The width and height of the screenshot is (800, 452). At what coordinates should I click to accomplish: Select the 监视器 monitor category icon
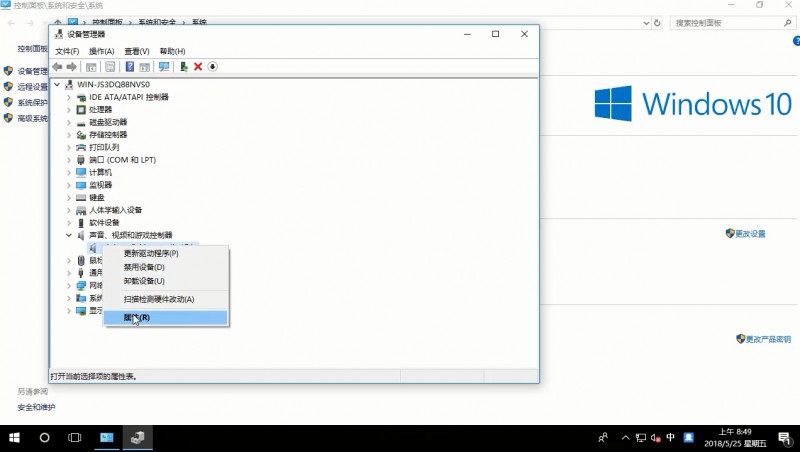pos(81,185)
